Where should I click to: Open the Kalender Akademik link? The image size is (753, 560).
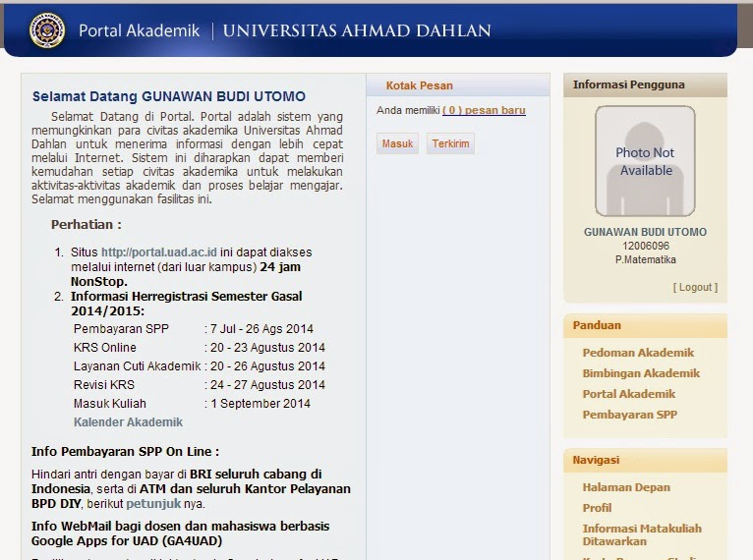[128, 422]
